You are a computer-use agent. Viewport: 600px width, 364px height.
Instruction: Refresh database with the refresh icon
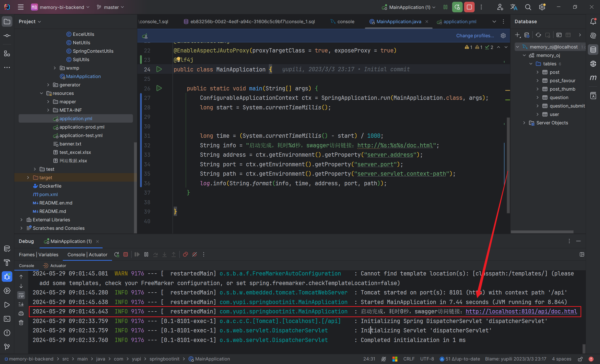pyautogui.click(x=538, y=35)
